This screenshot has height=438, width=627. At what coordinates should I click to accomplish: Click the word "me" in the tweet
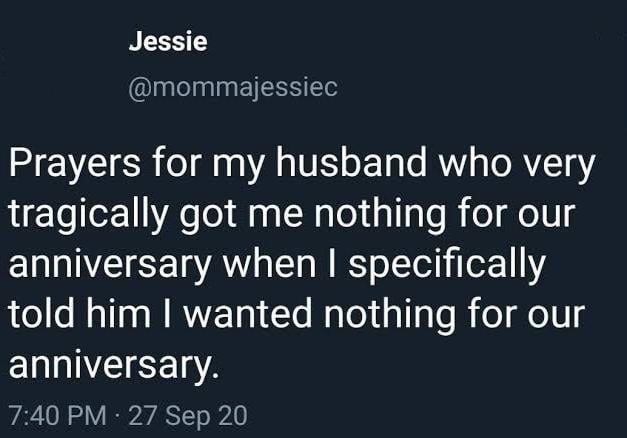pyautogui.click(x=276, y=216)
